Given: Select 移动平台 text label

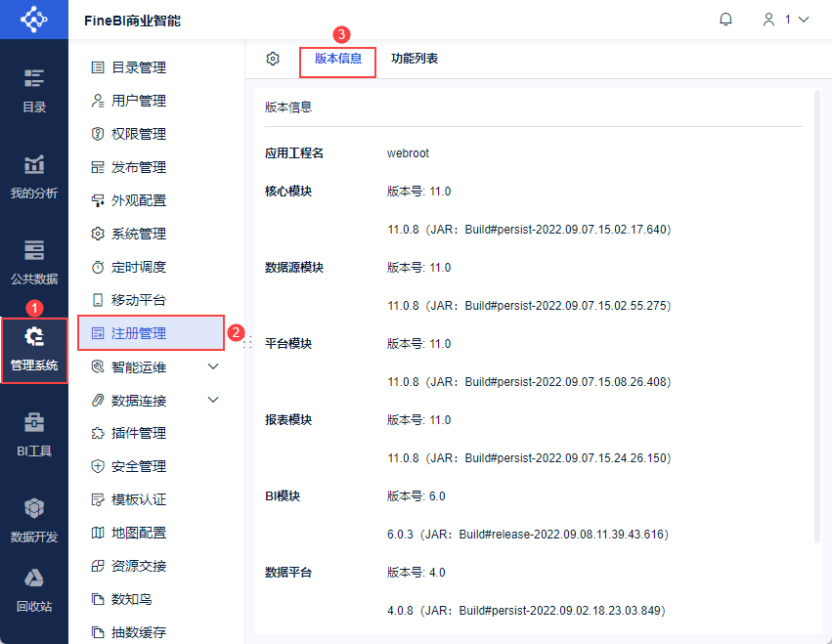Looking at the screenshot, I should point(139,300).
